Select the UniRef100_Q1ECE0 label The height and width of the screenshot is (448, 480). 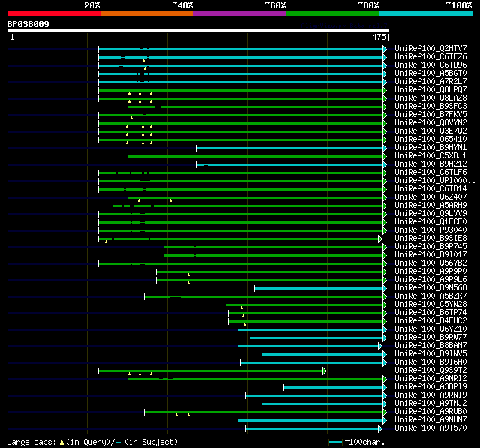tap(430, 222)
